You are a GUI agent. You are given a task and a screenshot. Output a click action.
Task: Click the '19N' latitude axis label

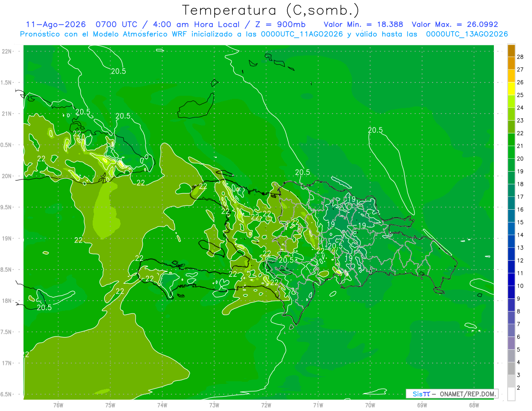(x=7, y=239)
